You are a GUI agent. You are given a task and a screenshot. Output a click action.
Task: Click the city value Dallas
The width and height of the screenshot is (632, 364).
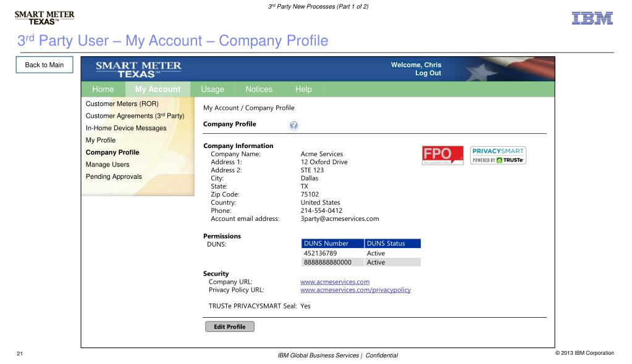click(309, 178)
